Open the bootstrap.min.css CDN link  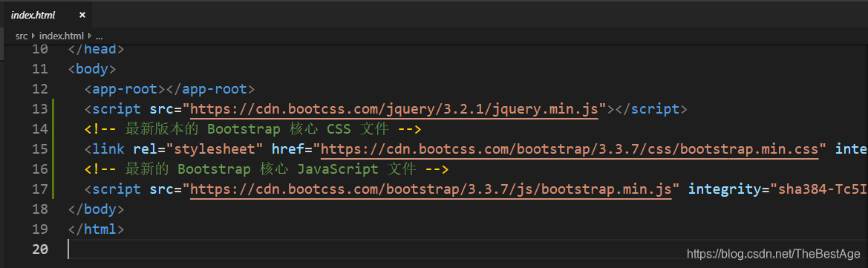tap(570, 148)
